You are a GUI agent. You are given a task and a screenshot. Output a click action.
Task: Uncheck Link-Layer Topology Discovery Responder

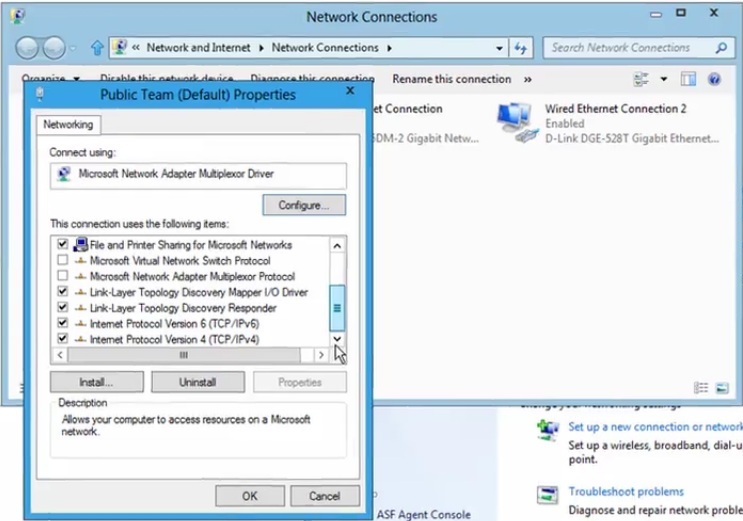click(x=62, y=307)
